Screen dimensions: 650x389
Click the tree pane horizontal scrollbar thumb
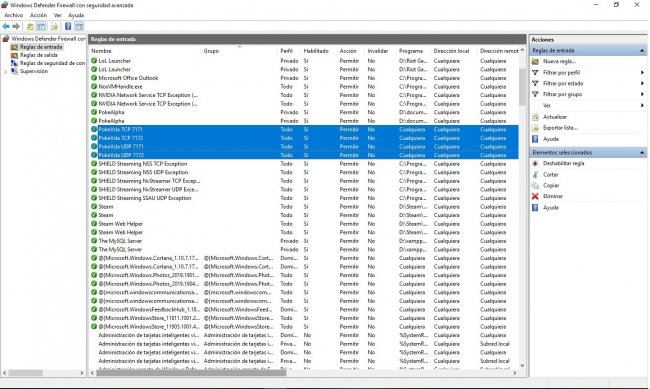pyautogui.click(x=26, y=373)
